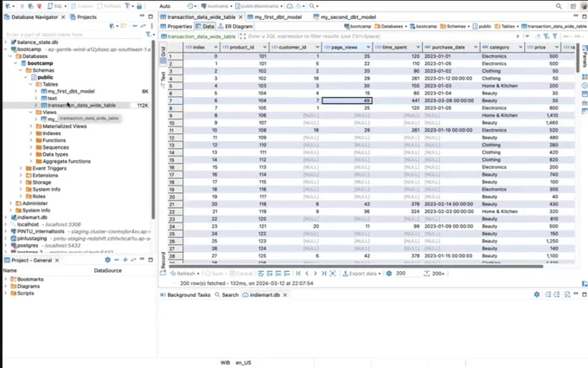Screen dimensions: 588x368
Task: Switch to the Properties sub-tab
Action: tap(176, 26)
